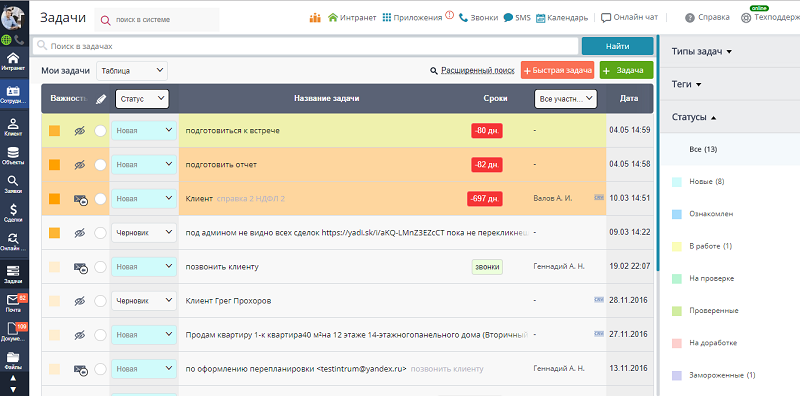Open Онлайн чат in top menu

(630, 18)
